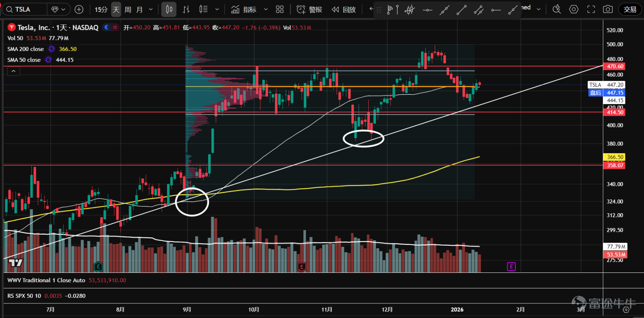Expand the layout name dropdown arrow

click(x=539, y=9)
